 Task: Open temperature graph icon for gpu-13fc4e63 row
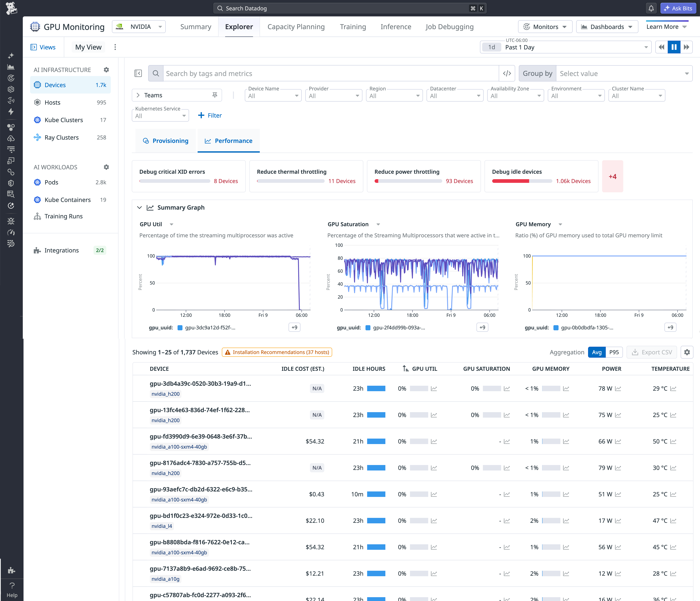(673, 415)
